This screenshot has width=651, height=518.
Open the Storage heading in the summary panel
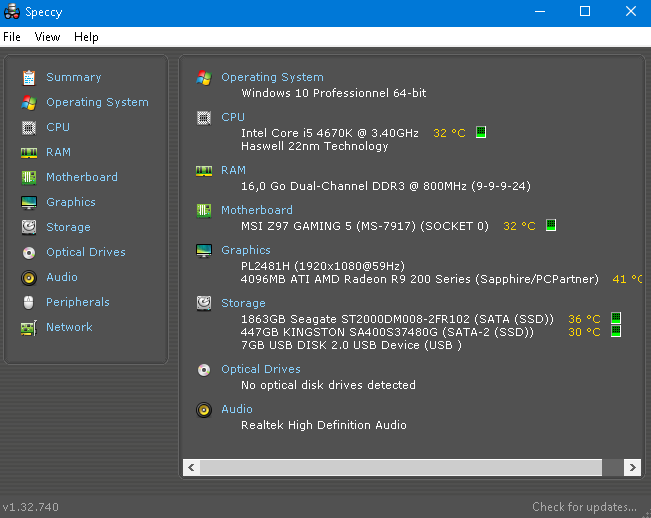(243, 303)
